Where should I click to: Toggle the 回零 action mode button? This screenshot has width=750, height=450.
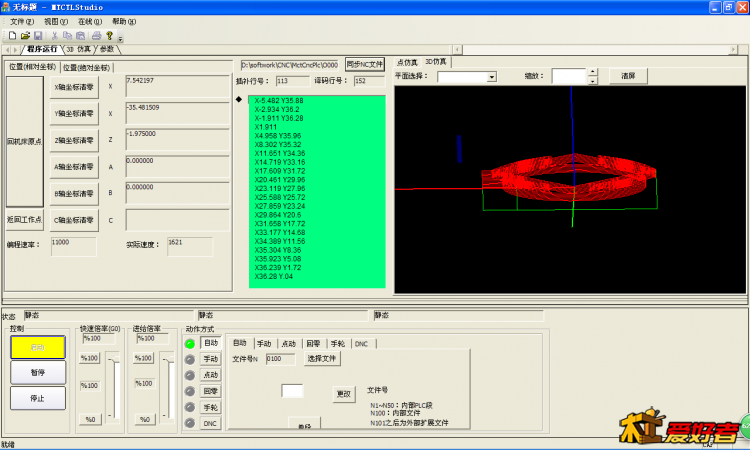(210, 391)
